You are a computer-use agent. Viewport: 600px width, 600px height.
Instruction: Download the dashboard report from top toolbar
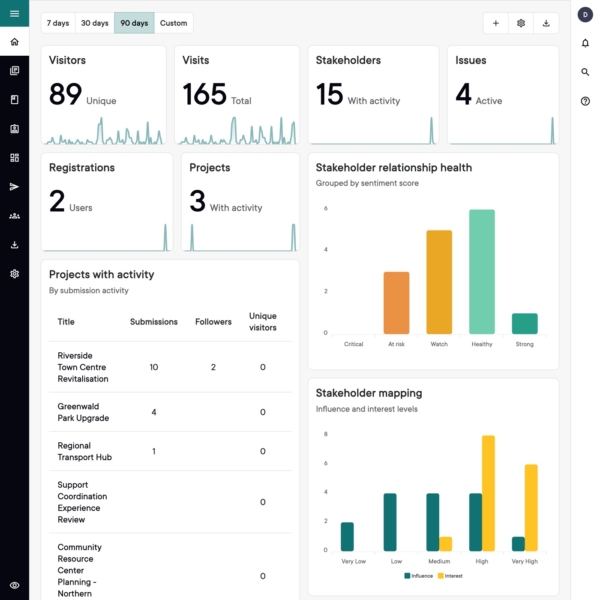pos(546,23)
